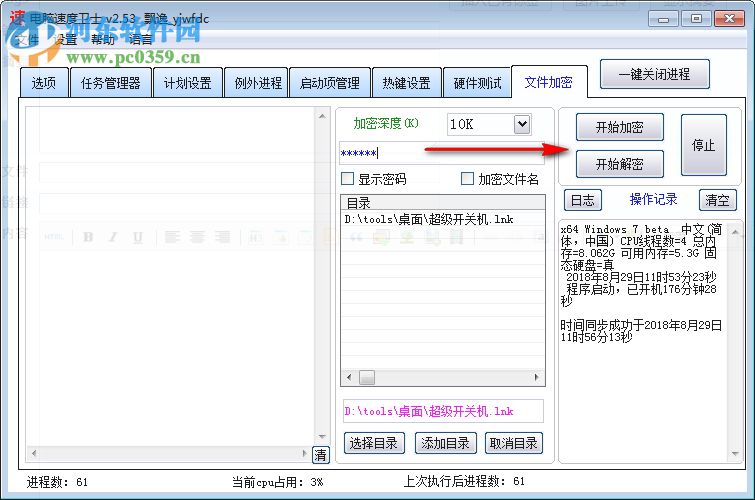Switch to the 热键设置 tab
755x500 pixels.
tap(406, 83)
